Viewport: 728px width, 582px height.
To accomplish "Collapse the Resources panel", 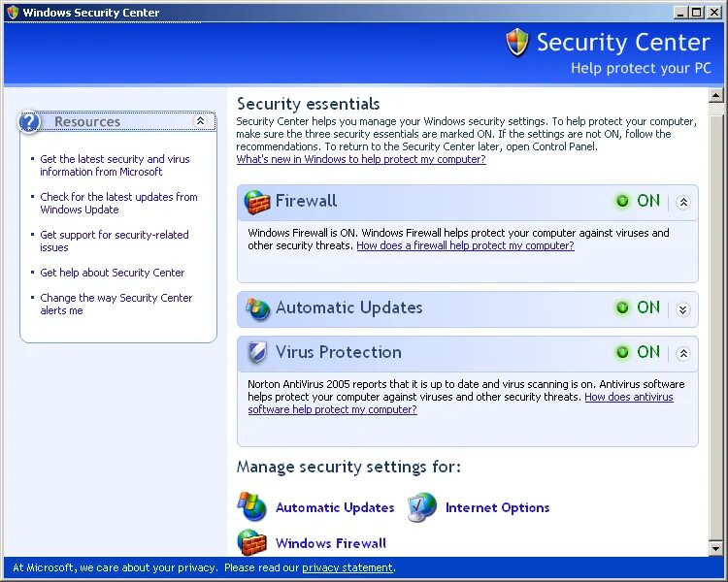I will (200, 121).
